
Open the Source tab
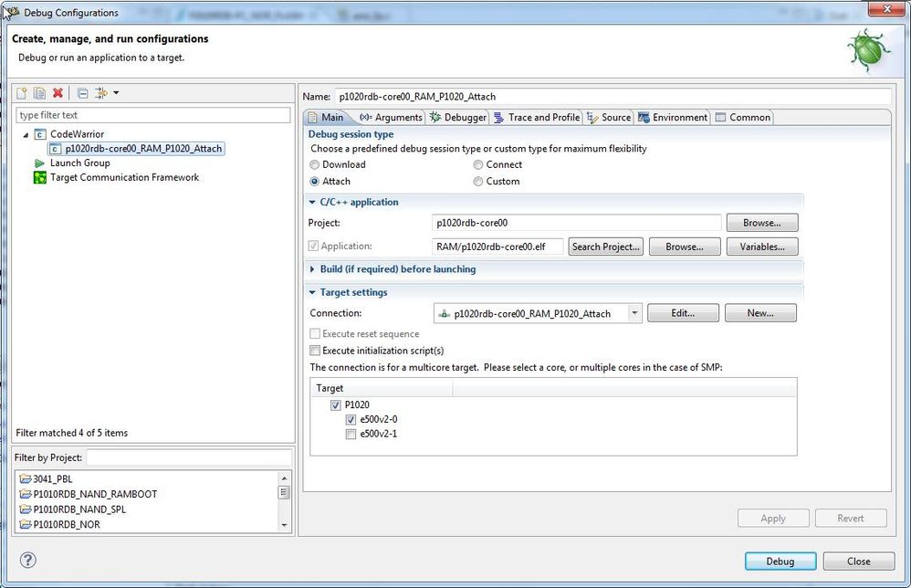609,118
